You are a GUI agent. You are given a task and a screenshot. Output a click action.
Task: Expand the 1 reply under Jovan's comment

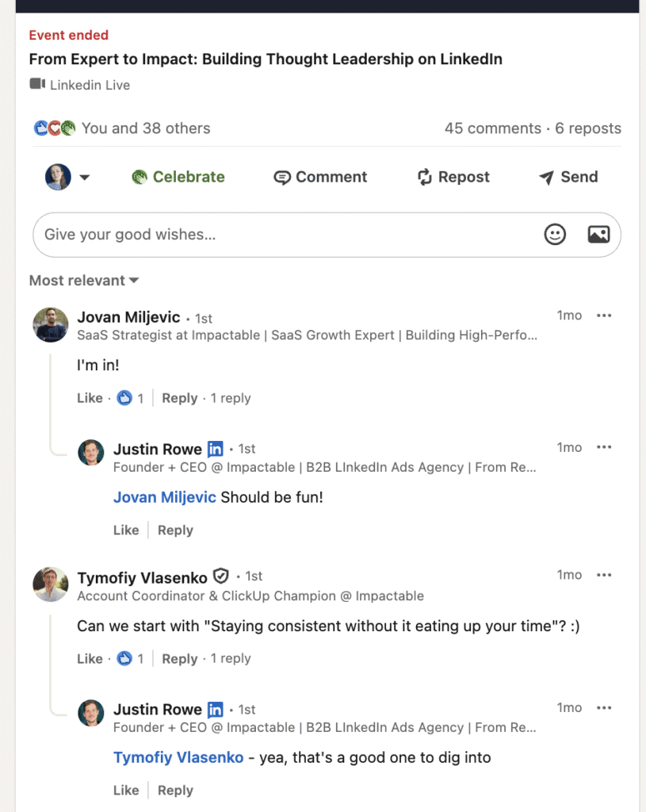(x=231, y=398)
